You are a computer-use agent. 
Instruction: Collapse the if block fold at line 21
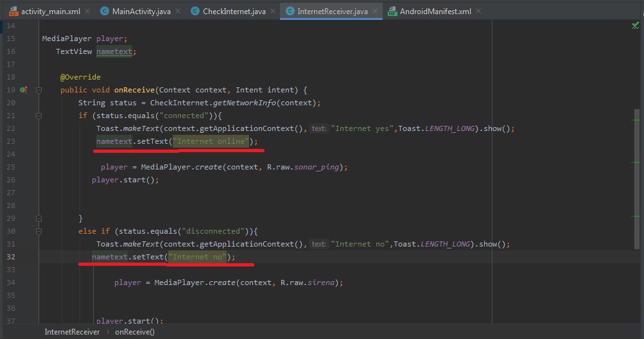(x=39, y=116)
